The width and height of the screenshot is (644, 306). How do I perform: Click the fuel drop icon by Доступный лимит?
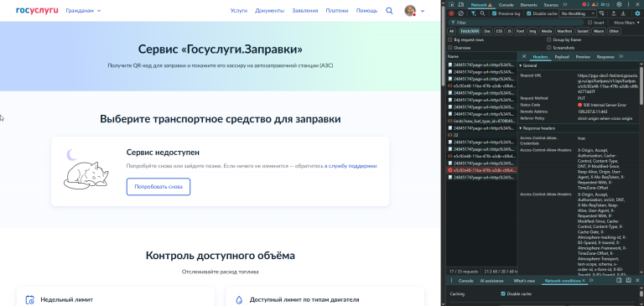tap(240, 300)
